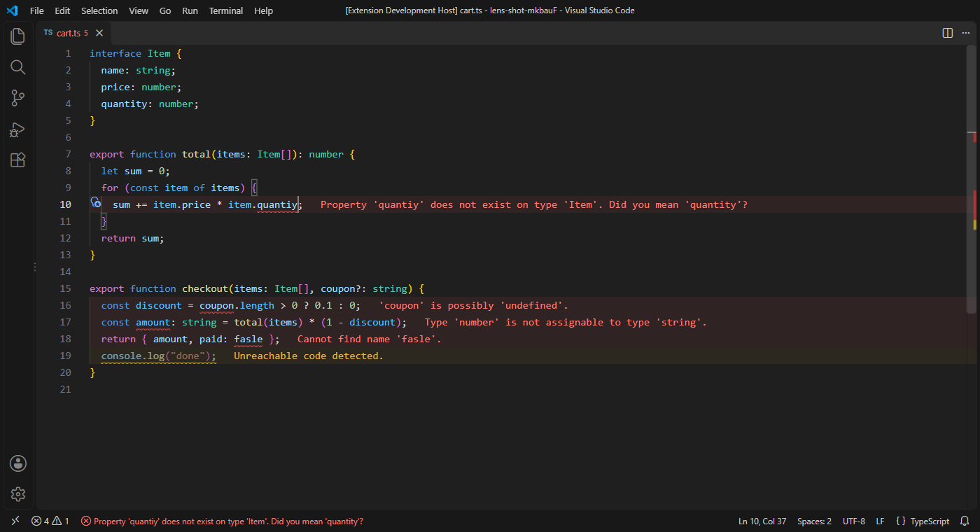Screen dimensions: 980x532
Task: Open the View menu
Action: tap(139, 10)
